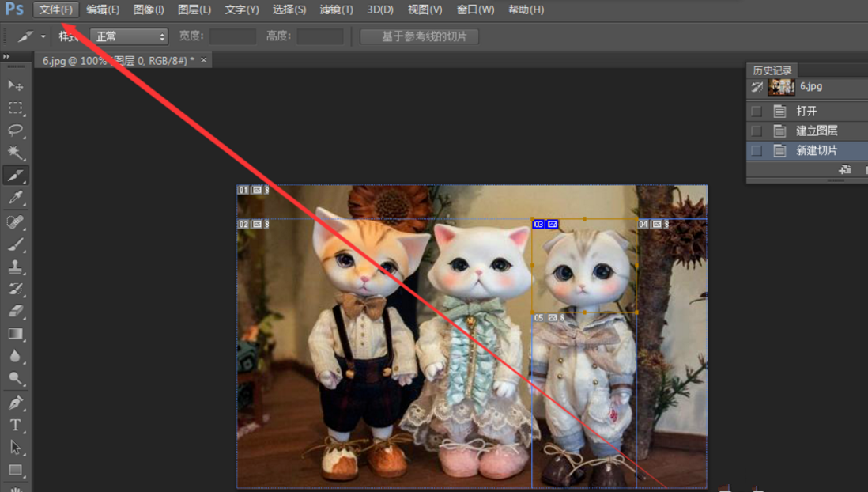Close the 6.jpg document tab

(204, 60)
